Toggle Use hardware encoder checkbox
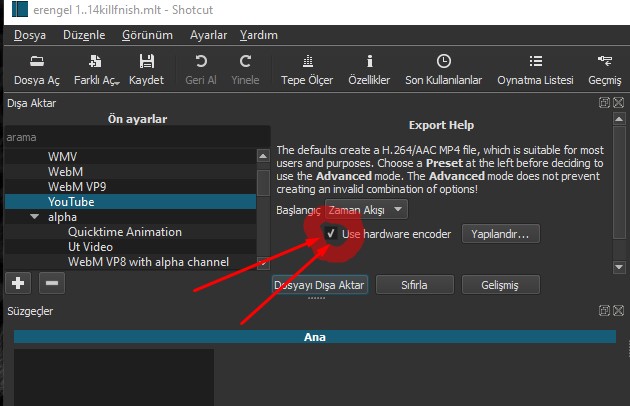 330,233
